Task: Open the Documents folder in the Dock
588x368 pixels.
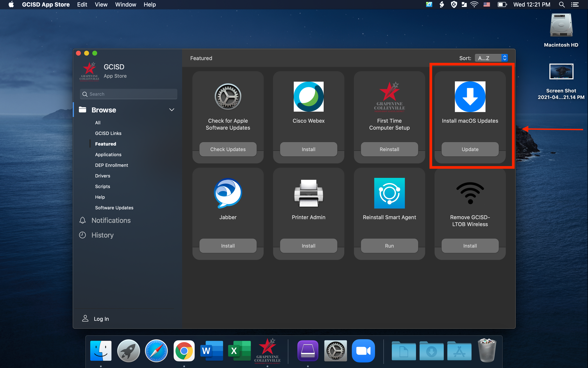Action: point(404,351)
